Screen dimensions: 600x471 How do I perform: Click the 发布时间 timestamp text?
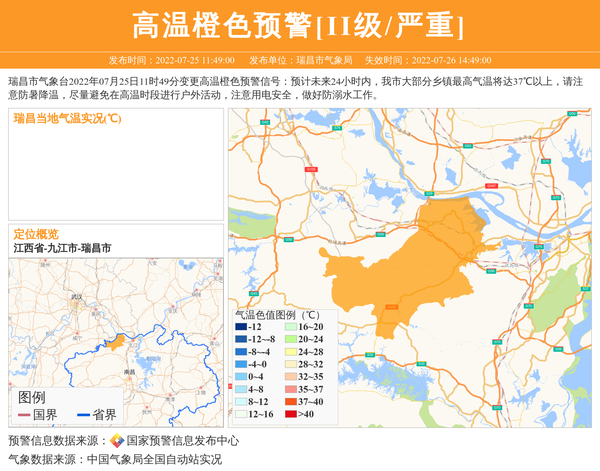point(171,60)
